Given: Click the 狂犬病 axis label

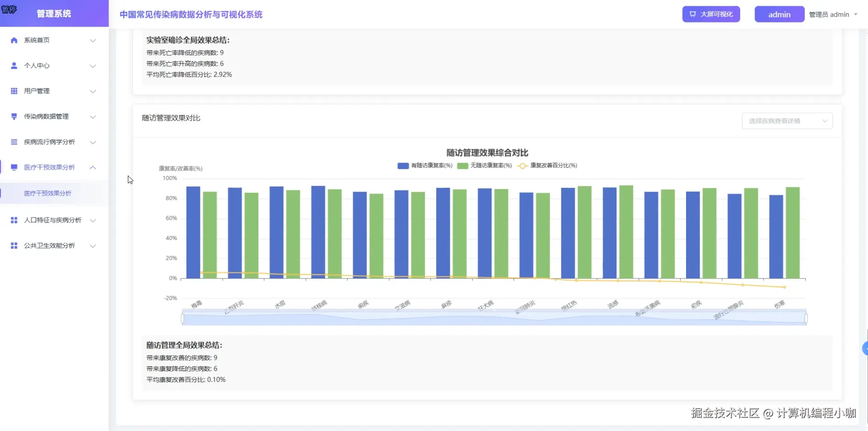Looking at the screenshot, I should point(486,306).
